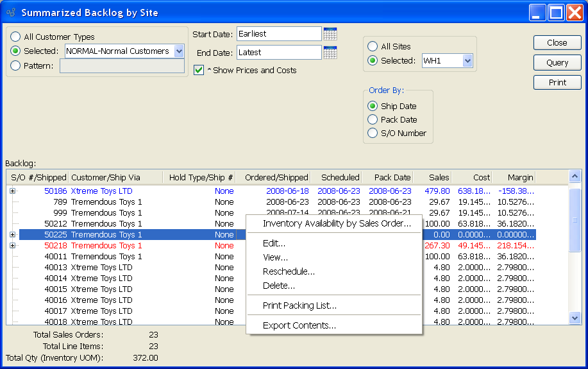The height and width of the screenshot is (369, 588).
Task: Toggle Show Prices and Costs checkbox
Action: pyautogui.click(x=199, y=70)
